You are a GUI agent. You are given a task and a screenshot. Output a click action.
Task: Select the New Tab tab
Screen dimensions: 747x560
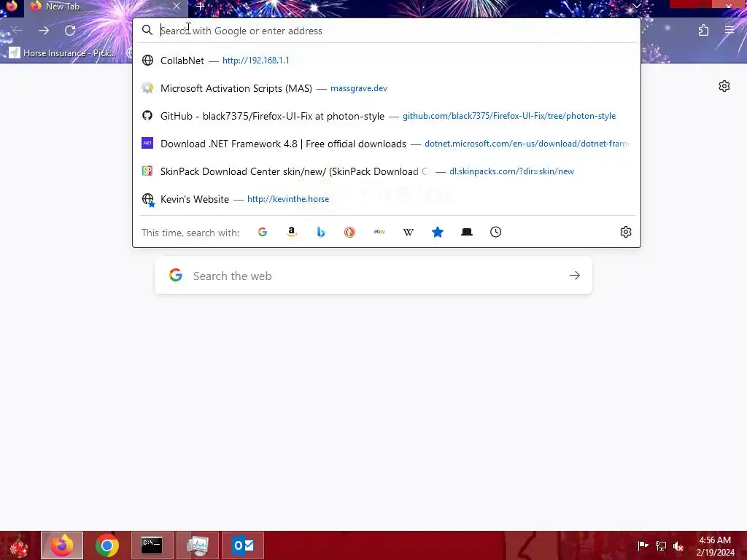tap(105, 7)
